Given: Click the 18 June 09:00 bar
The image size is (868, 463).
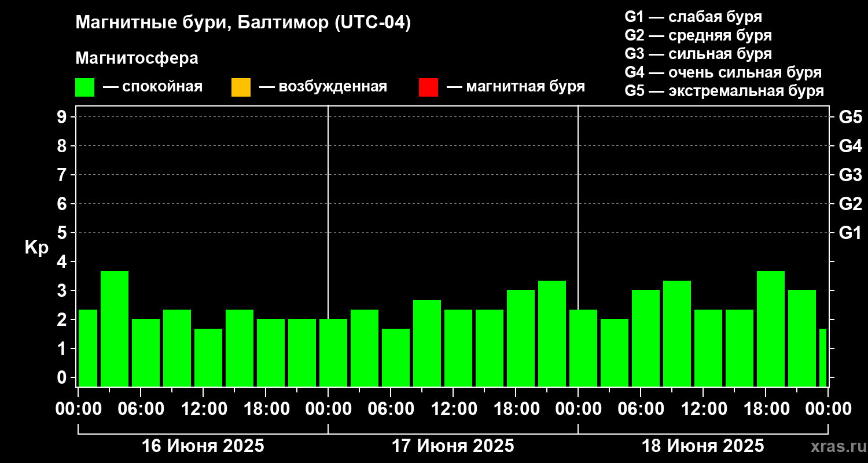Looking at the screenshot, I should [x=677, y=333].
